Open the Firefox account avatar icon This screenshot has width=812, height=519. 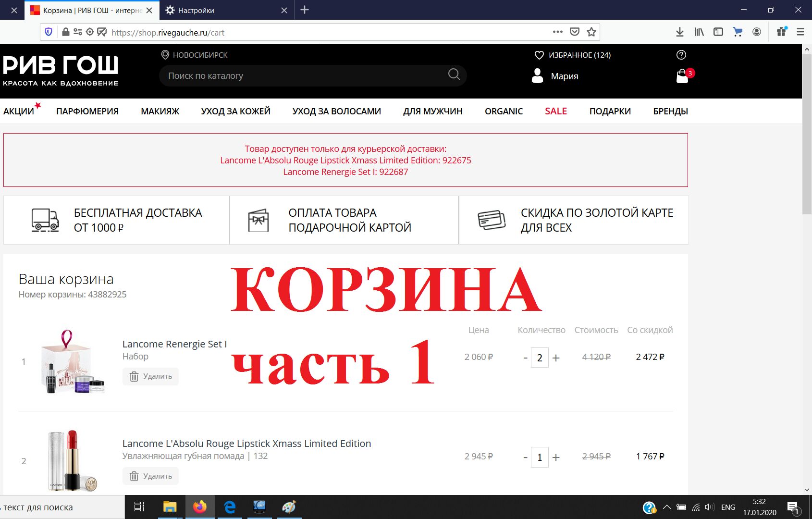pos(757,32)
